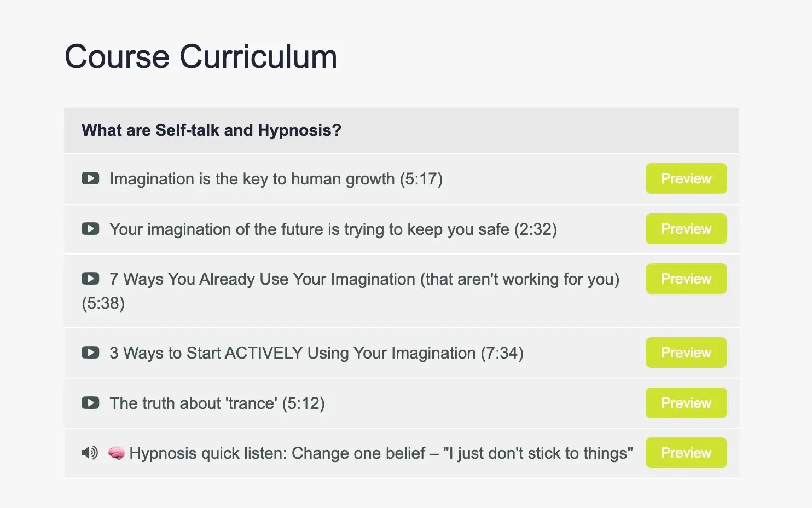Click video icon beside '3 Ways to Start ACTIVELY'
The width and height of the screenshot is (812, 508).
tap(90, 353)
